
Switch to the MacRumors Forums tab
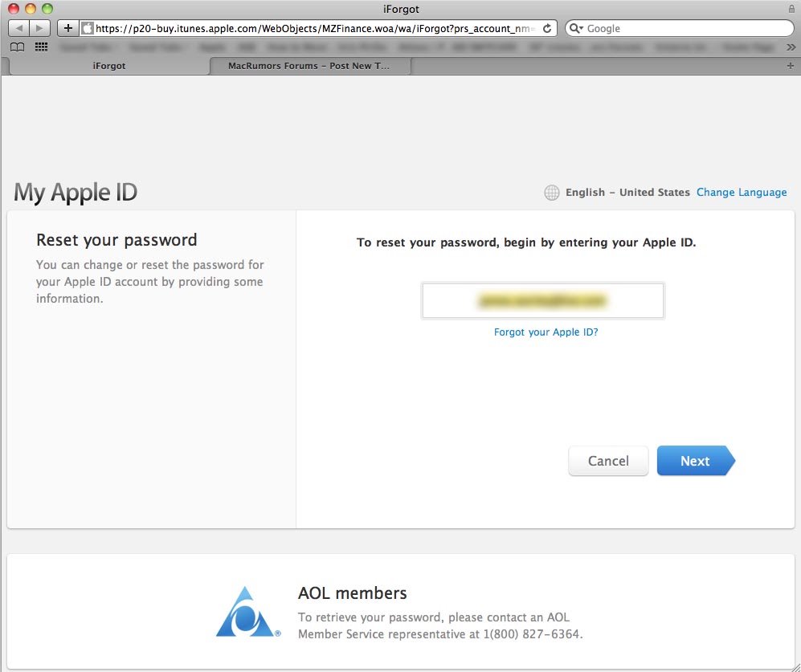tap(309, 66)
